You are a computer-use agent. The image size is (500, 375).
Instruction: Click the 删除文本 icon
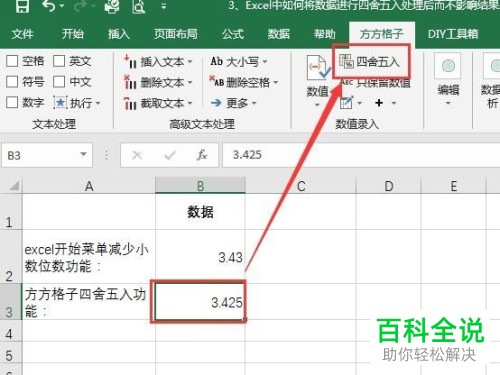pyautogui.click(x=130, y=82)
